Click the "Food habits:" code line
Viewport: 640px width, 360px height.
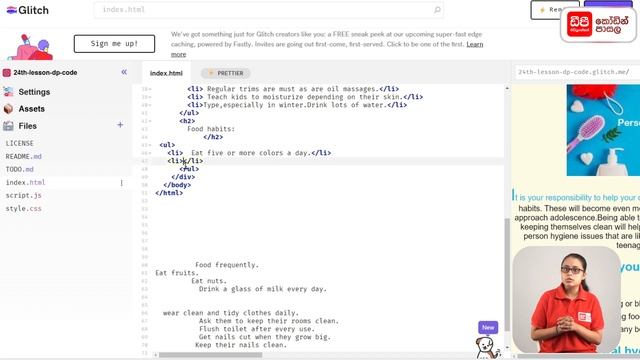click(x=211, y=129)
